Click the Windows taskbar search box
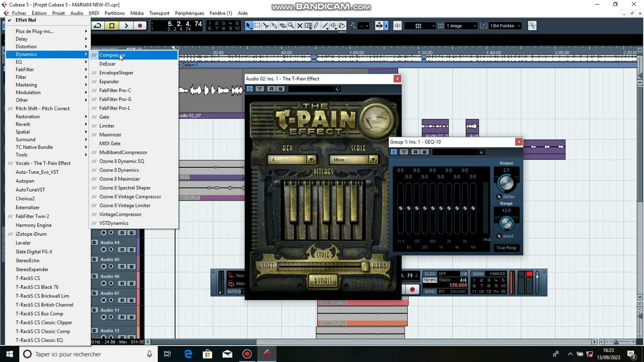Screen dimensions: 644x362 (88, 354)
